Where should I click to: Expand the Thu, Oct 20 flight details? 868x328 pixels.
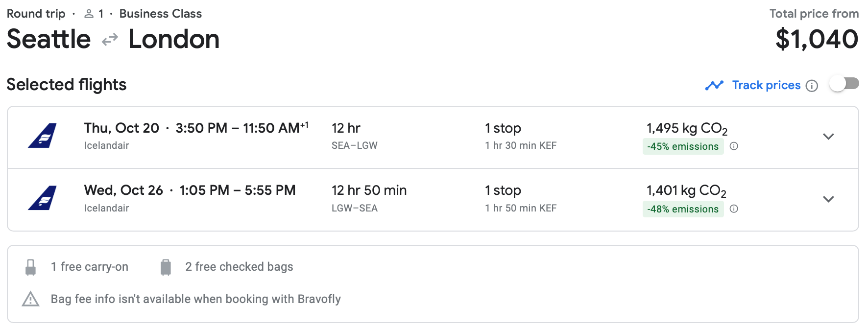point(828,137)
